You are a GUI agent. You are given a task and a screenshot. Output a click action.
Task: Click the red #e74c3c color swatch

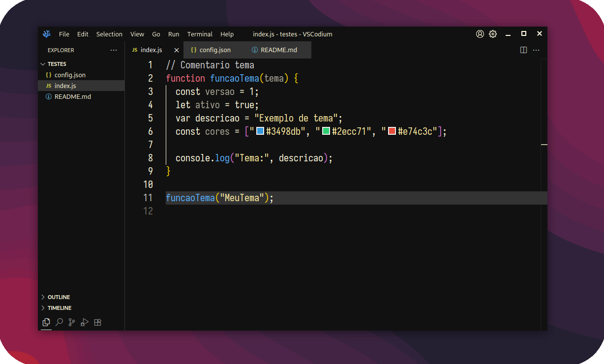[x=392, y=131]
